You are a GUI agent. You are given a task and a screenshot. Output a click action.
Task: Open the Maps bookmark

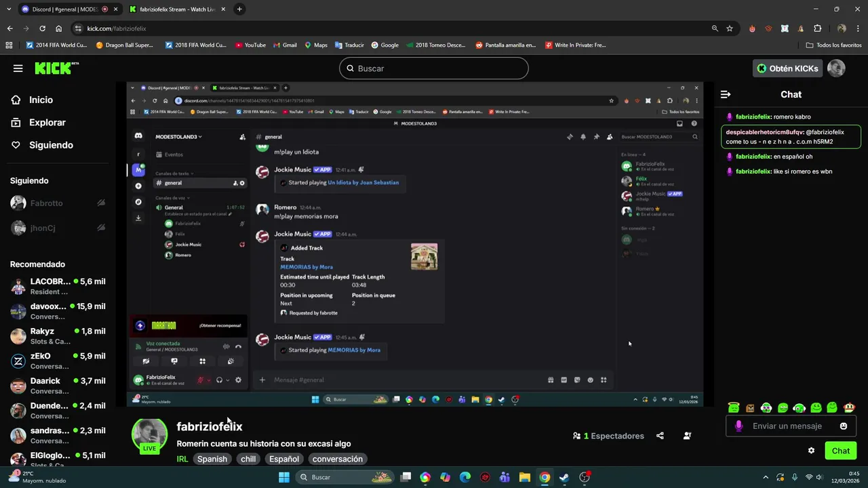point(315,45)
